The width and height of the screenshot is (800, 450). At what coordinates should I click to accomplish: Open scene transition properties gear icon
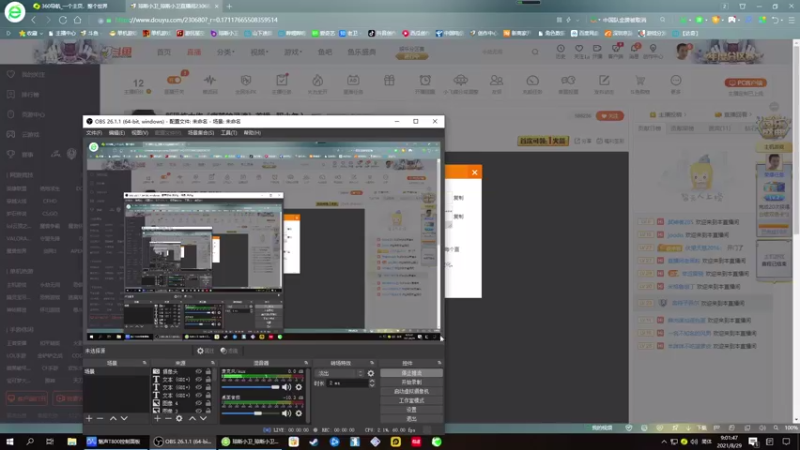point(370,373)
